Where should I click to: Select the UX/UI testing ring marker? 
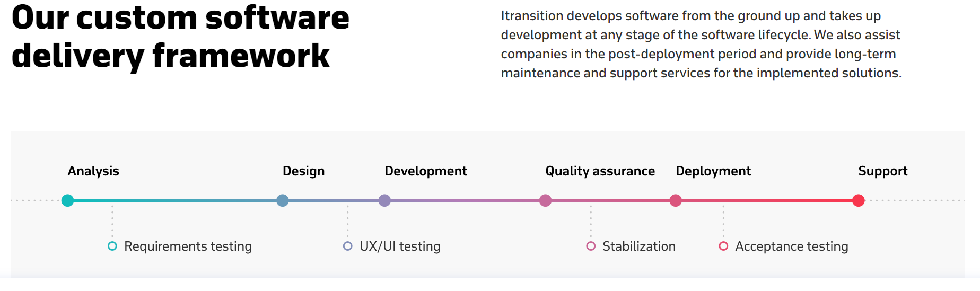[x=348, y=246]
